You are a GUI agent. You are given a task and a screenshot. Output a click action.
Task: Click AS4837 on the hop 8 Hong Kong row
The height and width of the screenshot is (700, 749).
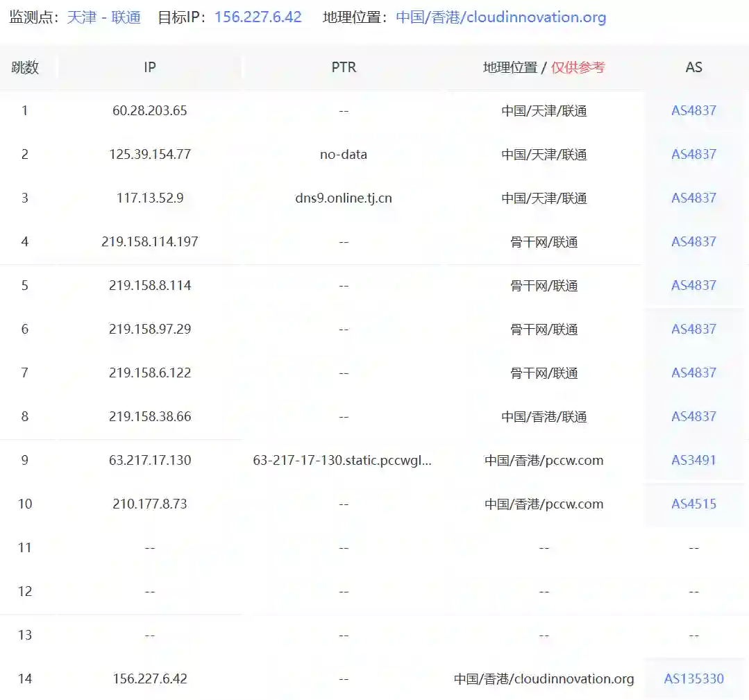point(693,416)
